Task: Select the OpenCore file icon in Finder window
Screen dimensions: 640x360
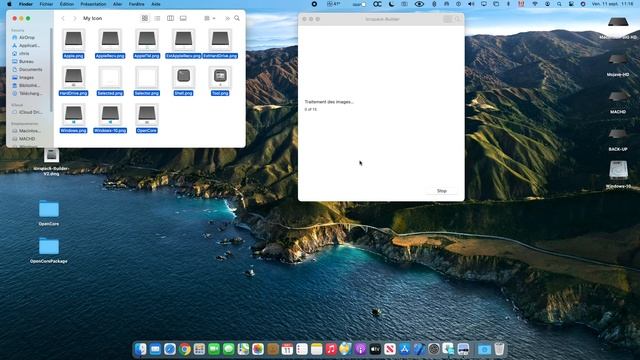Action: pos(147,114)
